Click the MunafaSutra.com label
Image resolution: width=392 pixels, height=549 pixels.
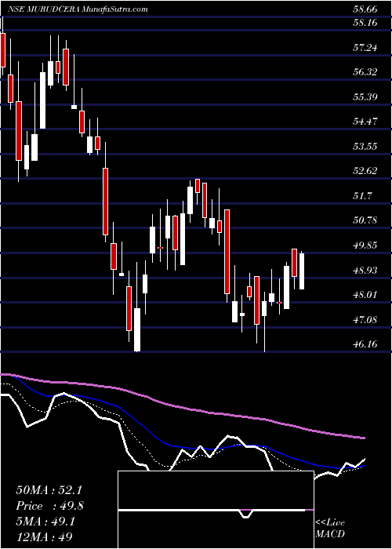pyautogui.click(x=116, y=9)
